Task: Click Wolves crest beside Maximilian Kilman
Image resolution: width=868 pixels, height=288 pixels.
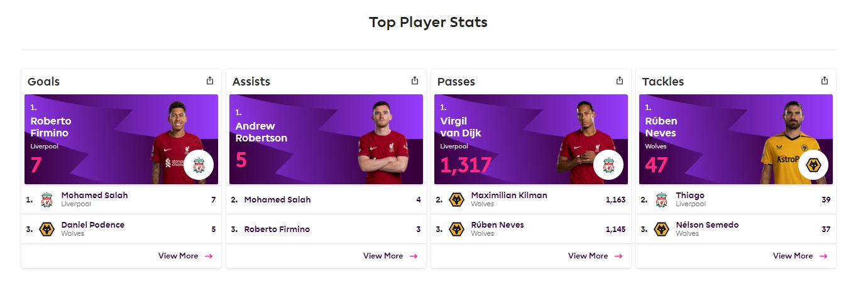Action: click(x=457, y=200)
